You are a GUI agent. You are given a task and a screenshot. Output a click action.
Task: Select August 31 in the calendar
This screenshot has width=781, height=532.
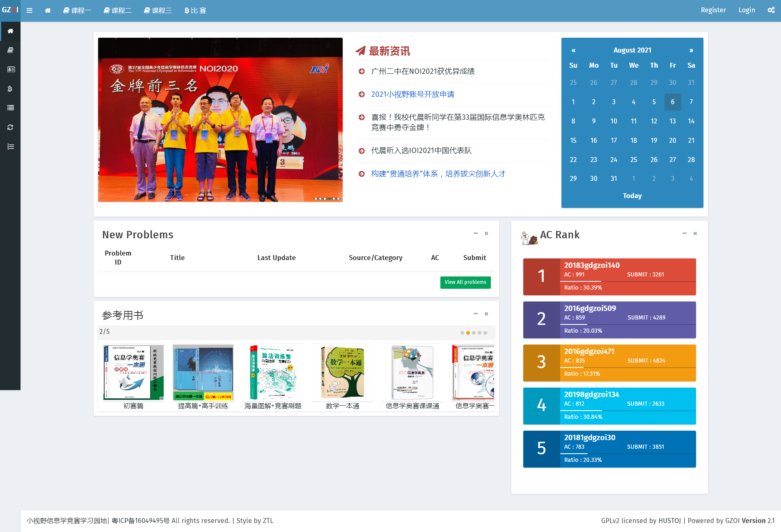[614, 179]
